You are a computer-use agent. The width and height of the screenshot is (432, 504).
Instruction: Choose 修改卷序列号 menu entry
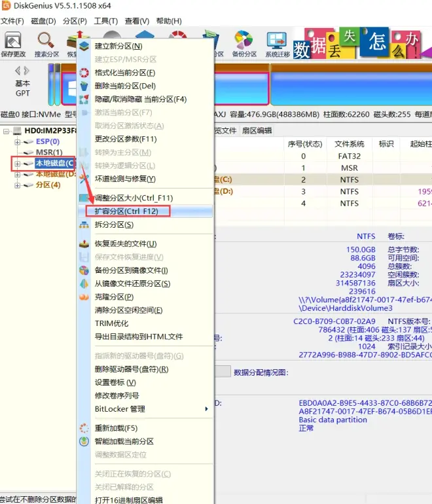[x=145, y=396]
